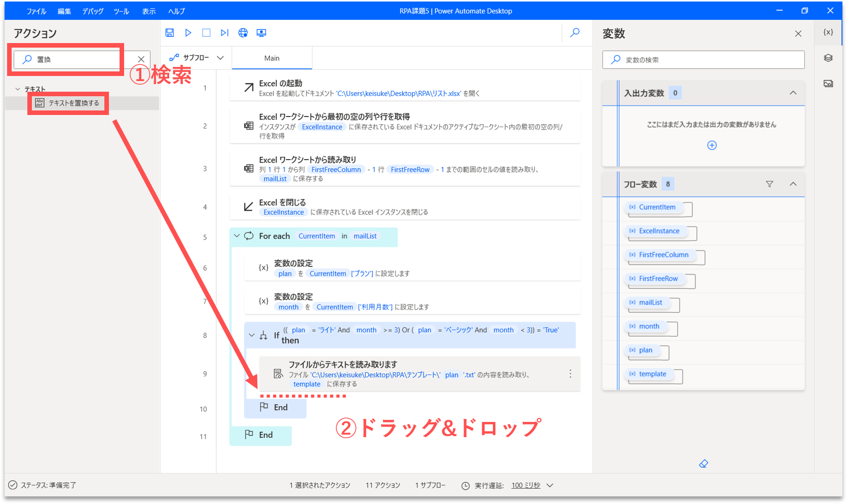847x504 pixels.
Task: Open the UI elements layers icon
Action: (x=828, y=58)
